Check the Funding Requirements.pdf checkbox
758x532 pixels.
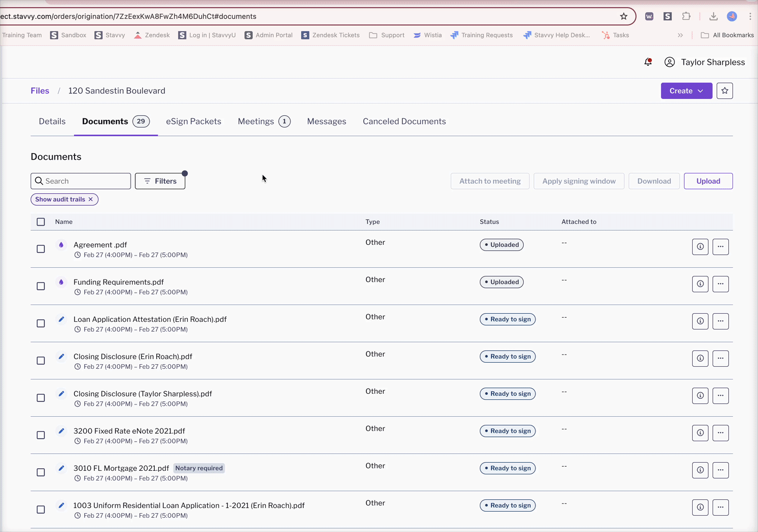pos(41,286)
